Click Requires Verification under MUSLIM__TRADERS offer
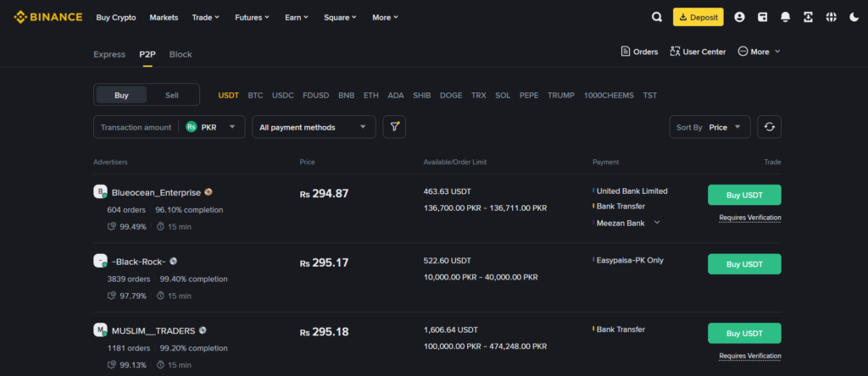868x376 pixels. pos(750,356)
